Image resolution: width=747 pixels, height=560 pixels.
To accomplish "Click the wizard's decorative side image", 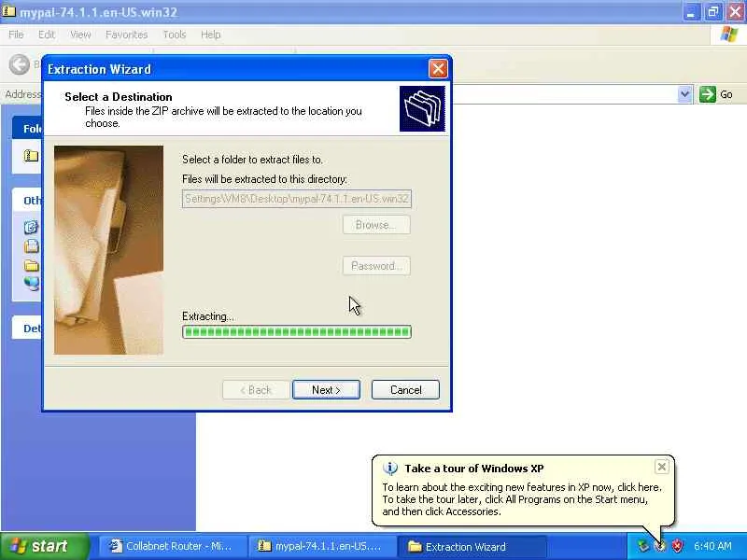I will click(108, 250).
